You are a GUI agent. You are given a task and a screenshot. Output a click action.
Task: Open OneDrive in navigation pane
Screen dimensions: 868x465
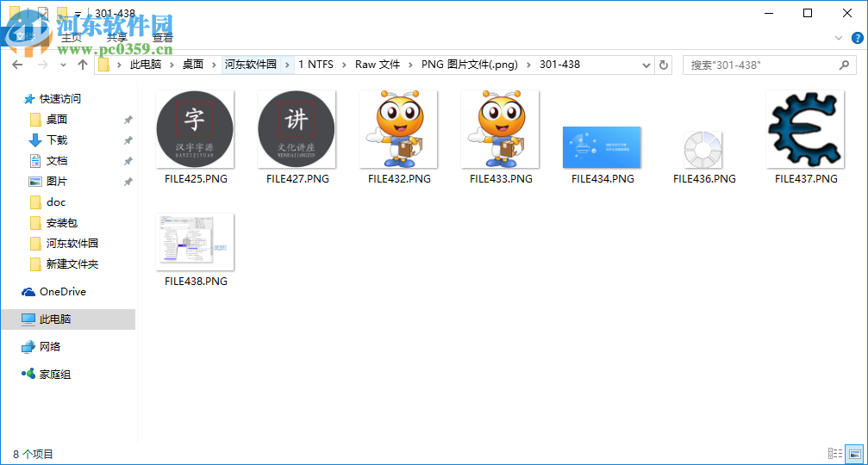click(63, 292)
